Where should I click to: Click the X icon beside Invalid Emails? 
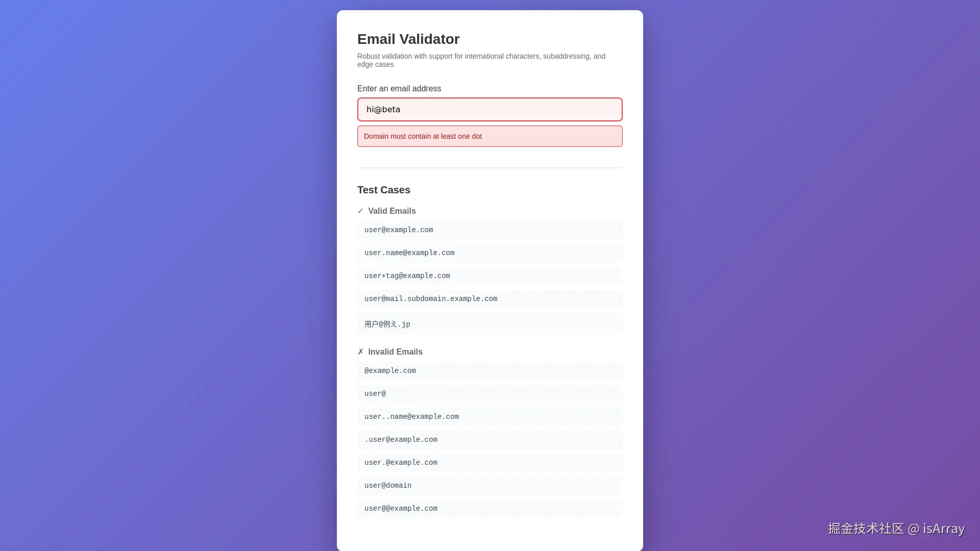[x=360, y=352]
